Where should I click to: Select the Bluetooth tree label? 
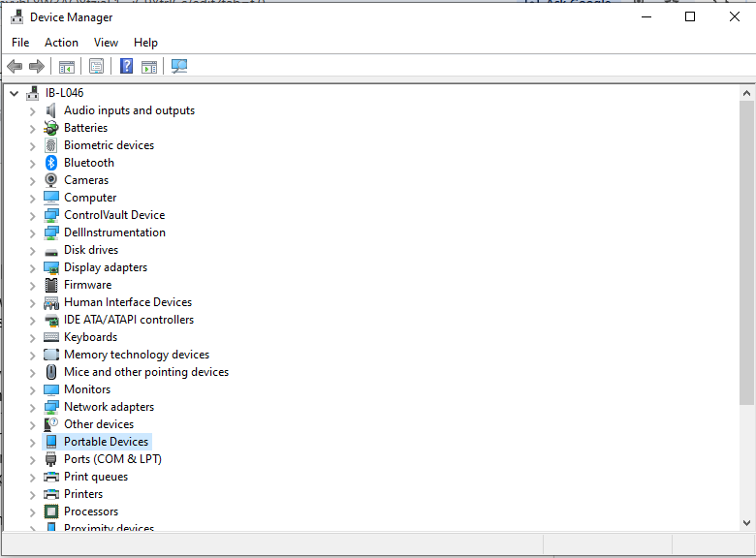[89, 163]
